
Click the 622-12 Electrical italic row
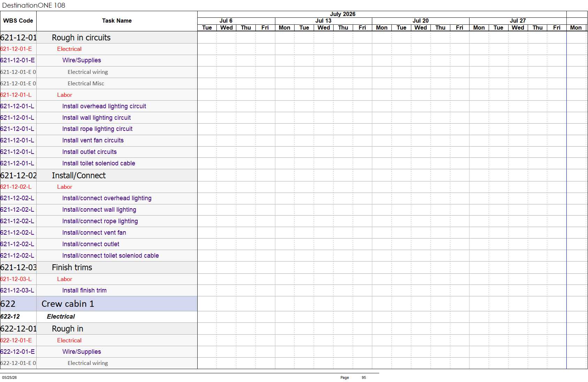[x=99, y=317]
